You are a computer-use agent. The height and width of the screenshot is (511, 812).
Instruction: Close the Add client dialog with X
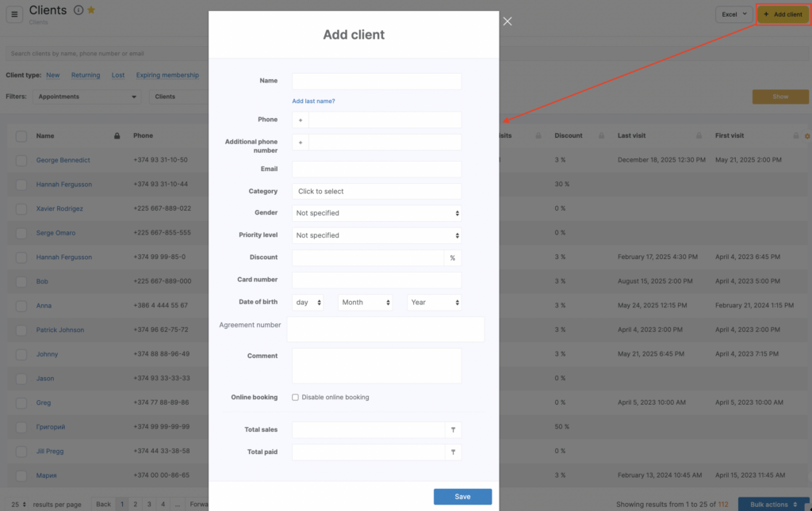click(507, 21)
